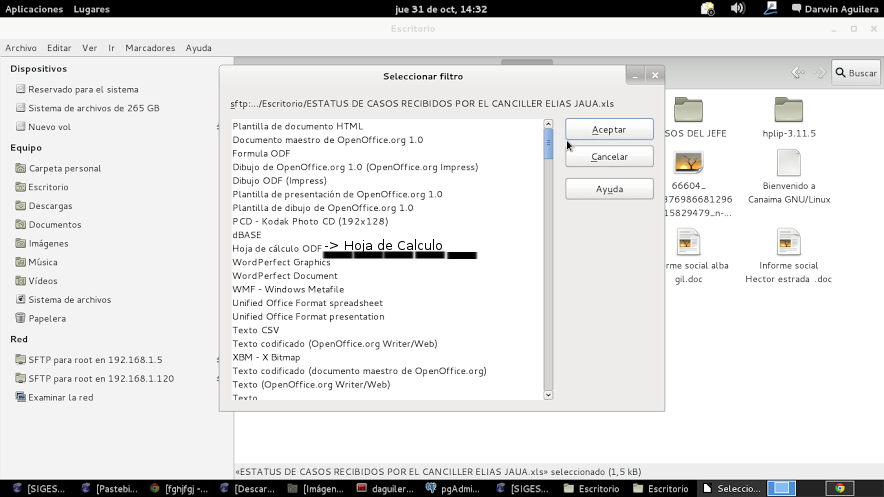Select 'Documento maestro de OpenOffice.org 1.0'
This screenshot has width=884, height=497.
click(328, 140)
